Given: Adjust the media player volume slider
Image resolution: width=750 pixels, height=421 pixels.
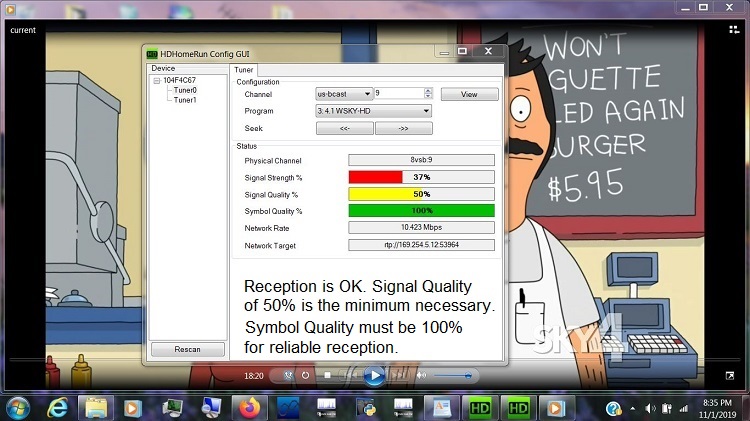Looking at the screenshot, I should [452, 376].
